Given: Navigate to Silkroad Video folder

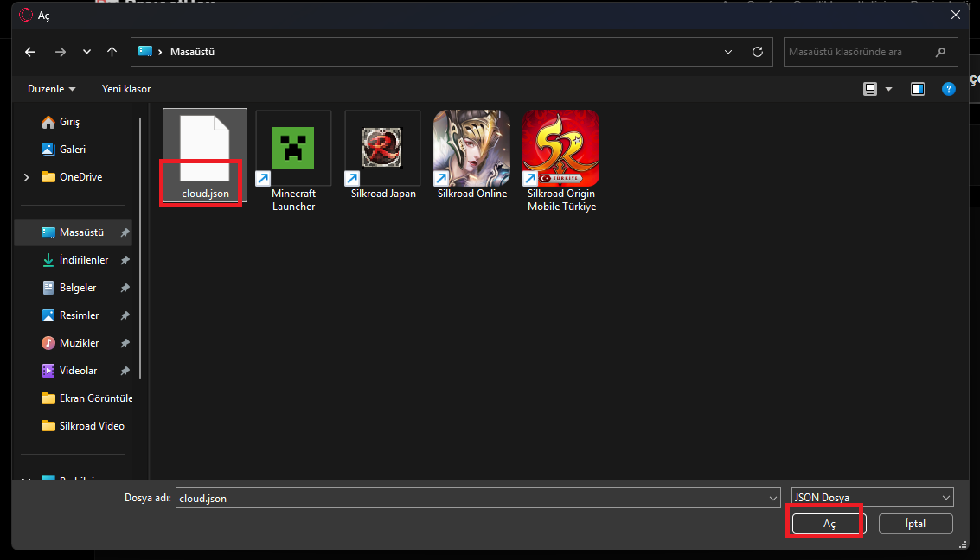Looking at the screenshot, I should (91, 426).
